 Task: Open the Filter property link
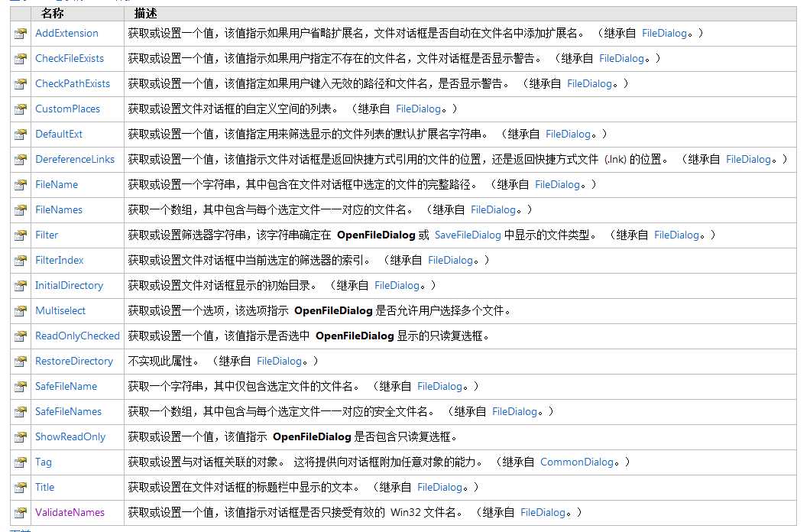pyautogui.click(x=47, y=235)
